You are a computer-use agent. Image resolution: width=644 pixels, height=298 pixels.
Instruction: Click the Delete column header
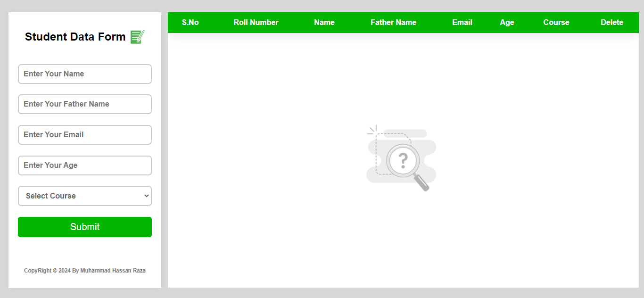(x=612, y=23)
